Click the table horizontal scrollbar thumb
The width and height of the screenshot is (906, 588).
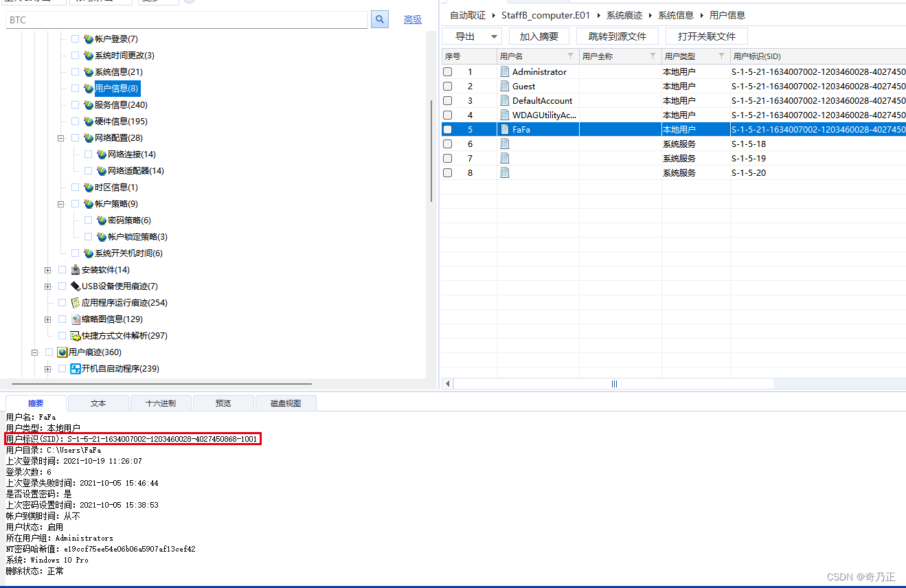(x=614, y=384)
